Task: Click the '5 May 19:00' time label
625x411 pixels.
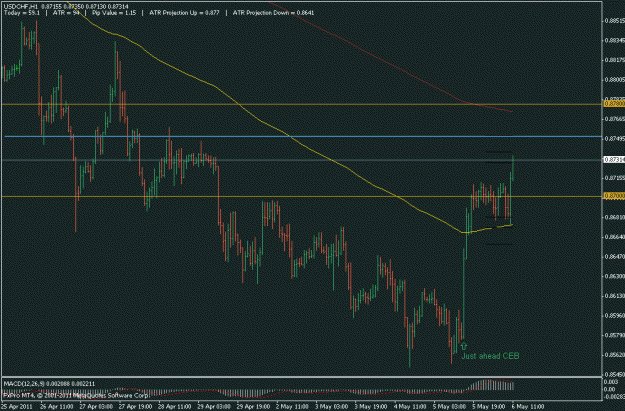Action: click(489, 407)
